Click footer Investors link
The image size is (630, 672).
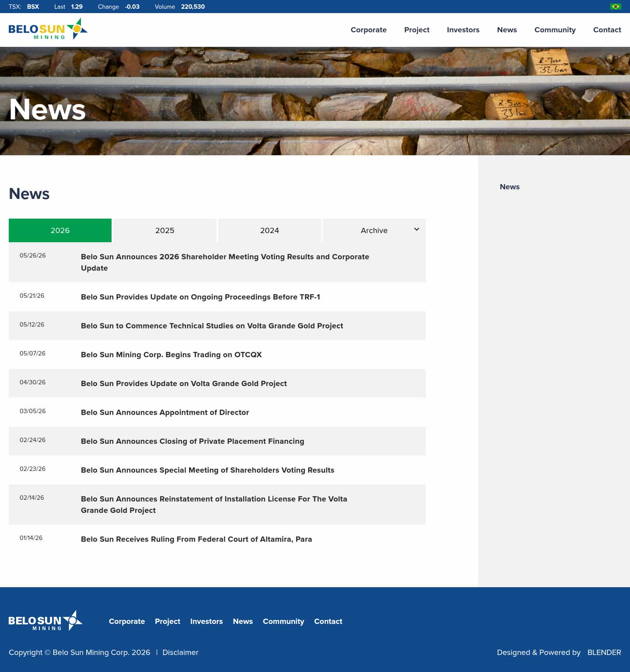tap(206, 621)
